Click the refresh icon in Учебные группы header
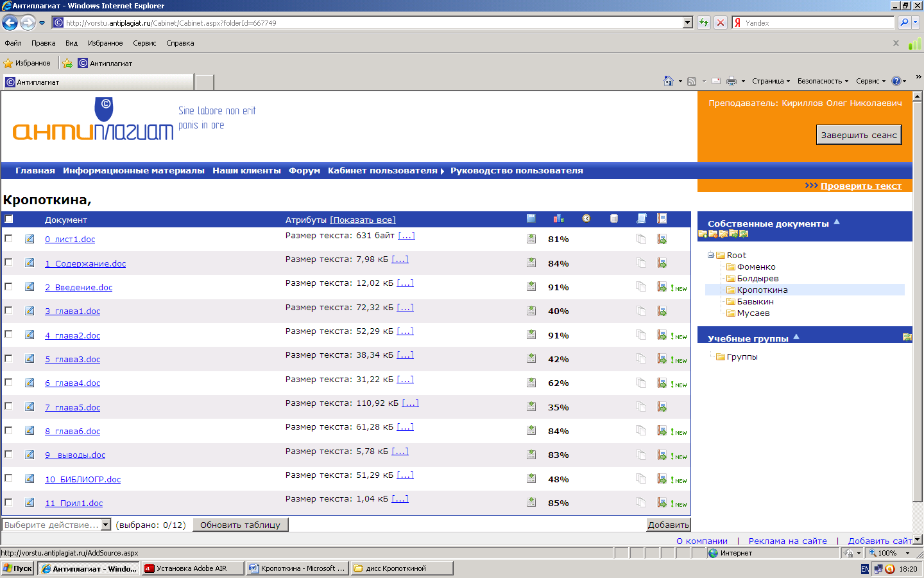Viewport: 924px width, 578px height. 907,337
